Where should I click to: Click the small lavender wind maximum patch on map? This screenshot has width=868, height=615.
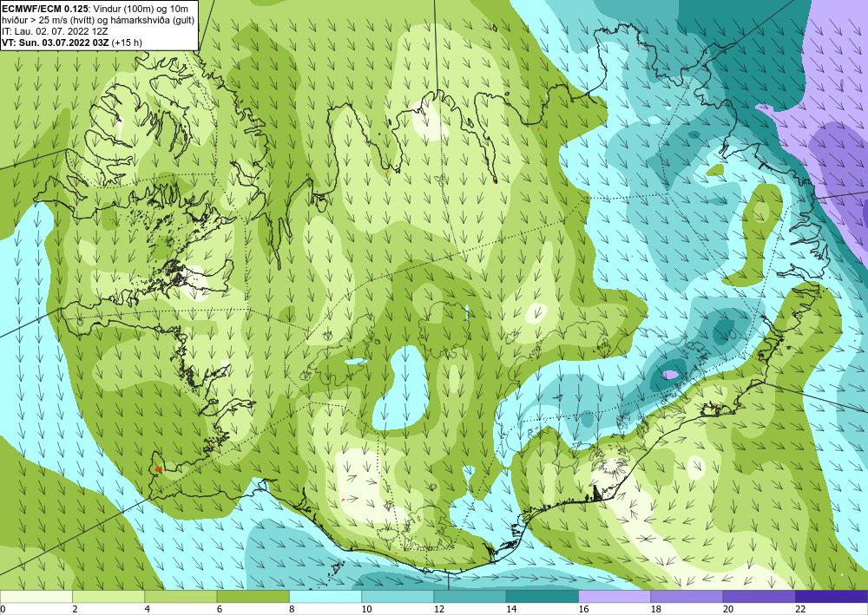pos(670,375)
